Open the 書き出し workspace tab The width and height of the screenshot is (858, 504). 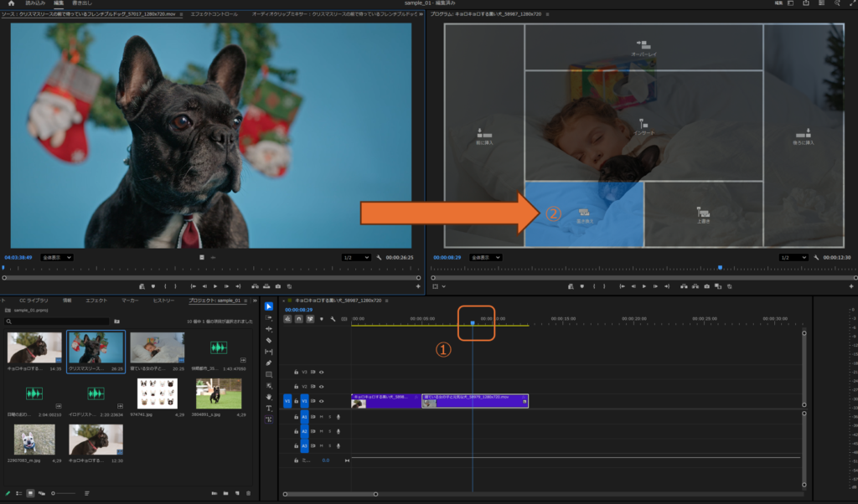(82, 4)
